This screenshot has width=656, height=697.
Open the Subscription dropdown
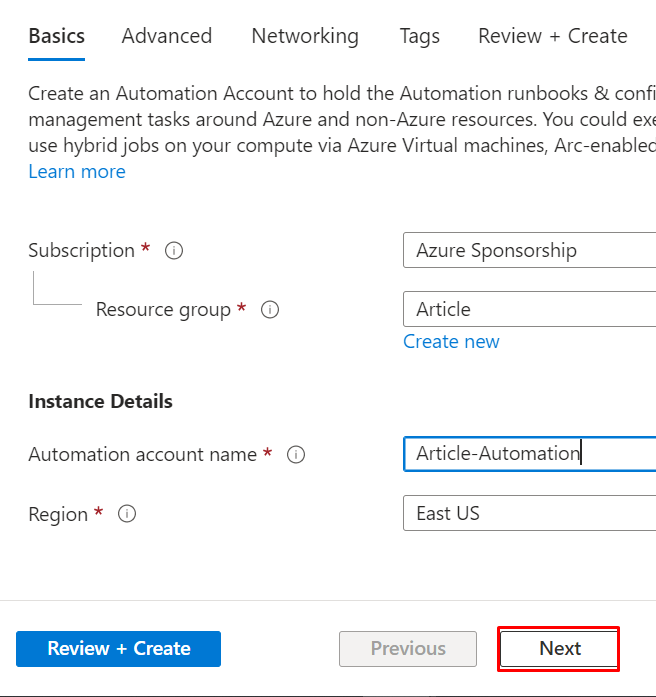pyautogui.click(x=529, y=250)
